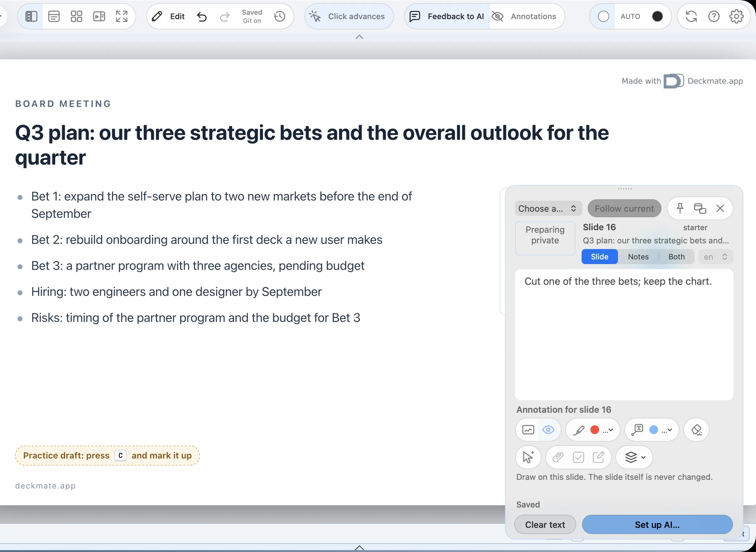Toggle Follow current slide

624,209
